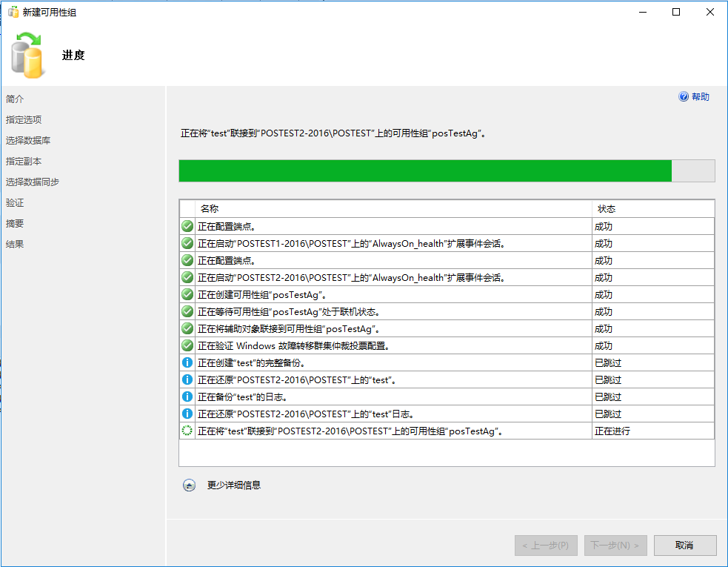The height and width of the screenshot is (567, 728).
Task: Click the 名称 column header
Action: pos(394,209)
